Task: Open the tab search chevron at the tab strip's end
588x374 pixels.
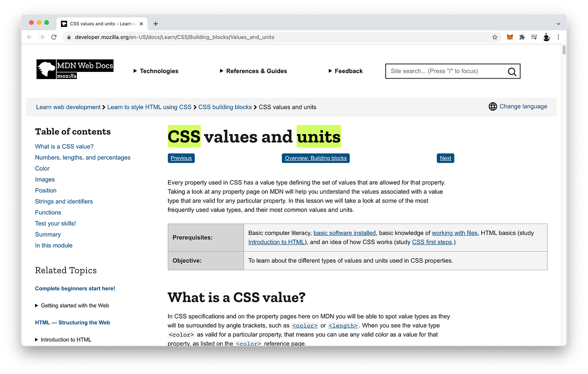Action: pyautogui.click(x=558, y=24)
